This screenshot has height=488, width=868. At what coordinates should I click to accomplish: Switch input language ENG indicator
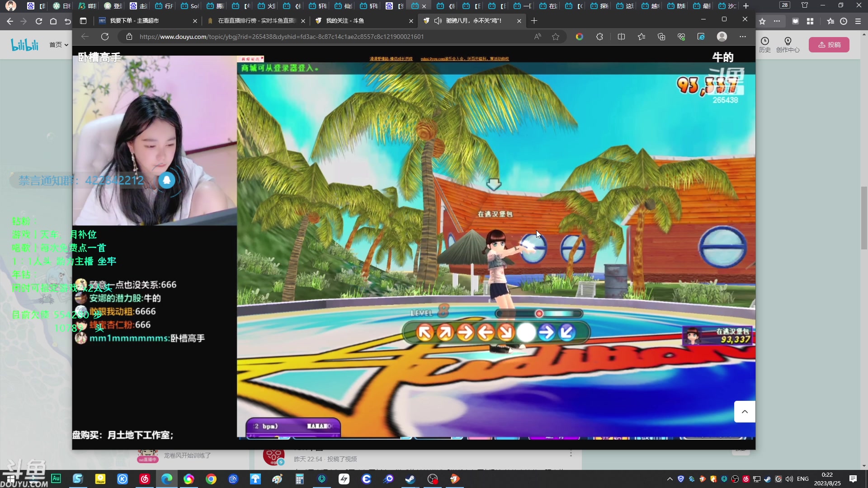tap(803, 479)
